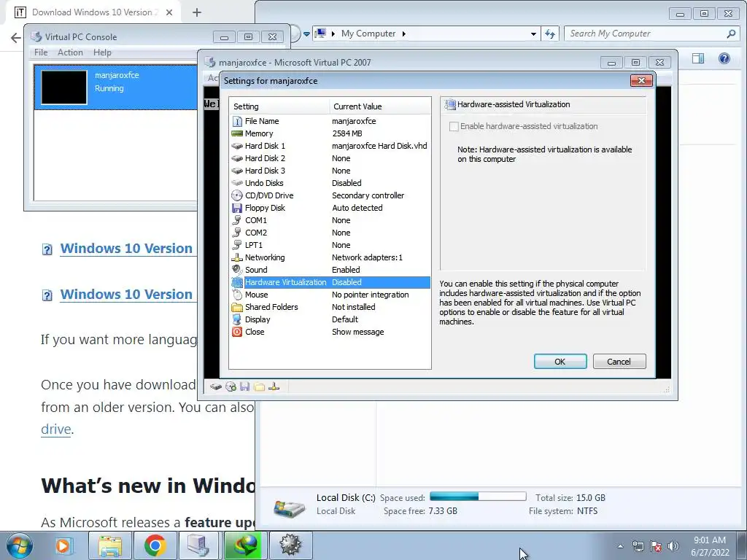Screen dimensions: 747x560
Task: Open the Mouse setting
Action: tap(330, 295)
